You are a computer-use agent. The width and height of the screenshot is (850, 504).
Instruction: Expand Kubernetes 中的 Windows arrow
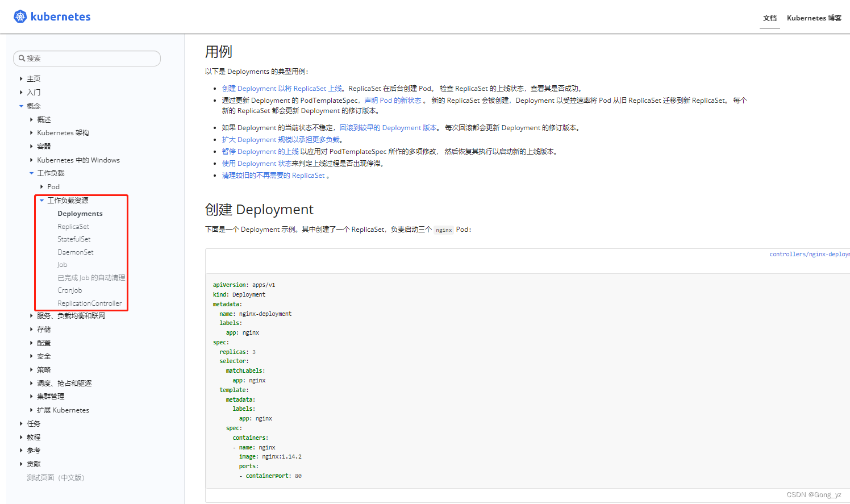31,160
